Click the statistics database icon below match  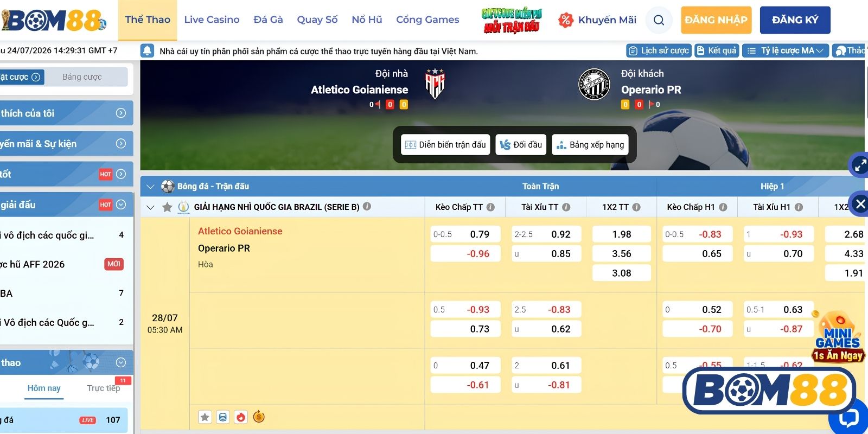pyautogui.click(x=222, y=417)
